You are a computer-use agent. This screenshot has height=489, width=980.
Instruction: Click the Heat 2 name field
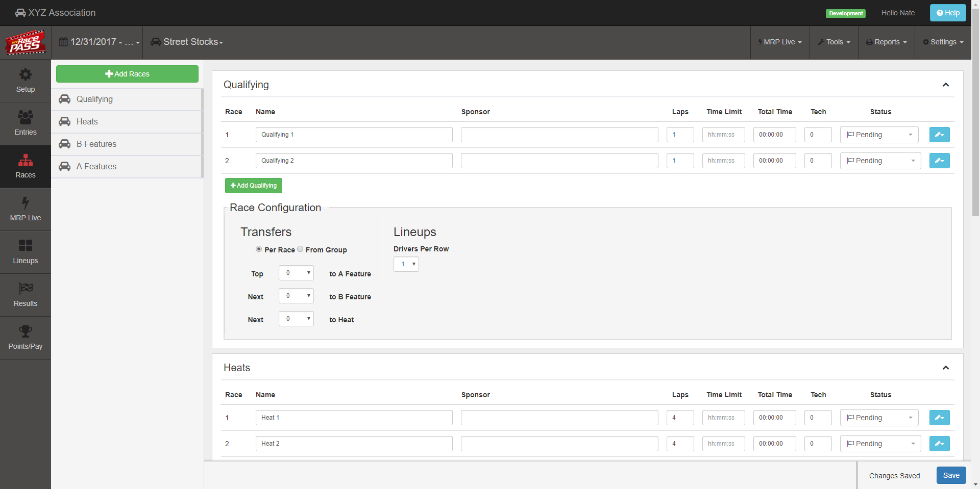354,444
